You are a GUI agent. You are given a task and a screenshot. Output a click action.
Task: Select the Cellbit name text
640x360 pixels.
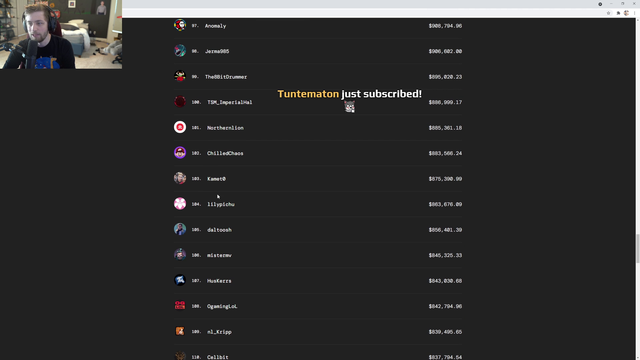(x=218, y=357)
